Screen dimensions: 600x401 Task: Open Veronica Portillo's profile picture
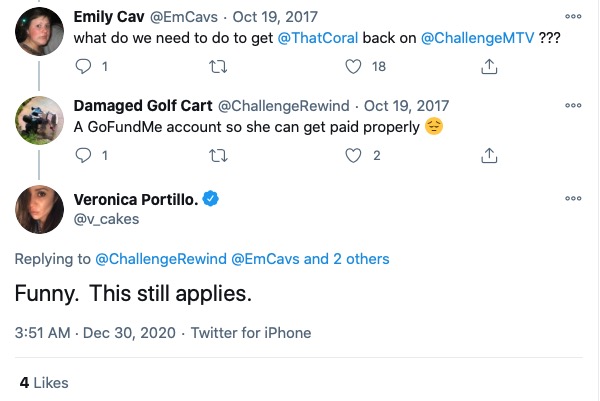(42, 210)
